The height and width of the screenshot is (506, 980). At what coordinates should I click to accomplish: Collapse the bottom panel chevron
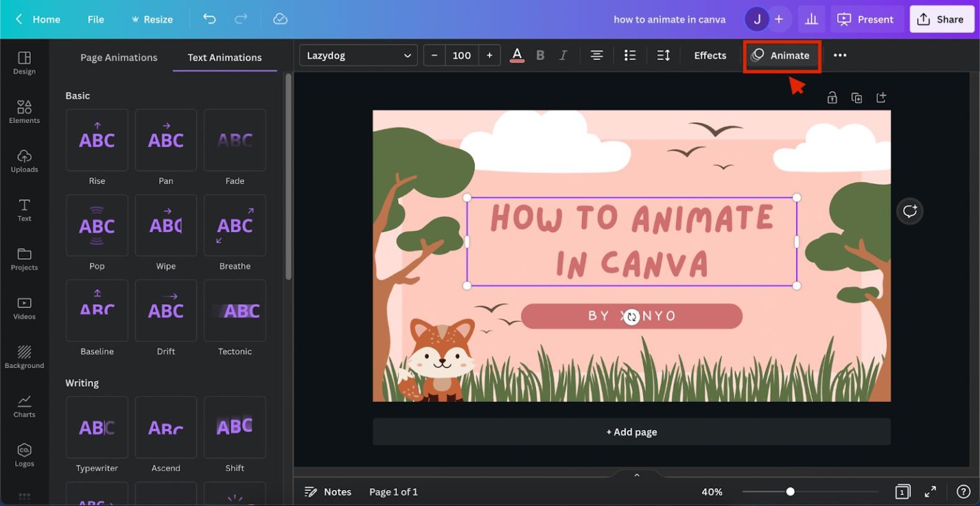pos(636,475)
